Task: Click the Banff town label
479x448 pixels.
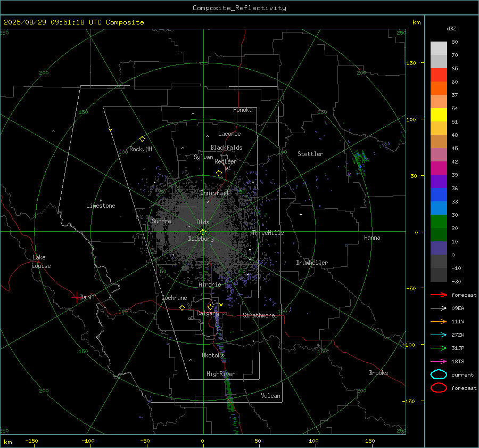Action: [x=88, y=297]
